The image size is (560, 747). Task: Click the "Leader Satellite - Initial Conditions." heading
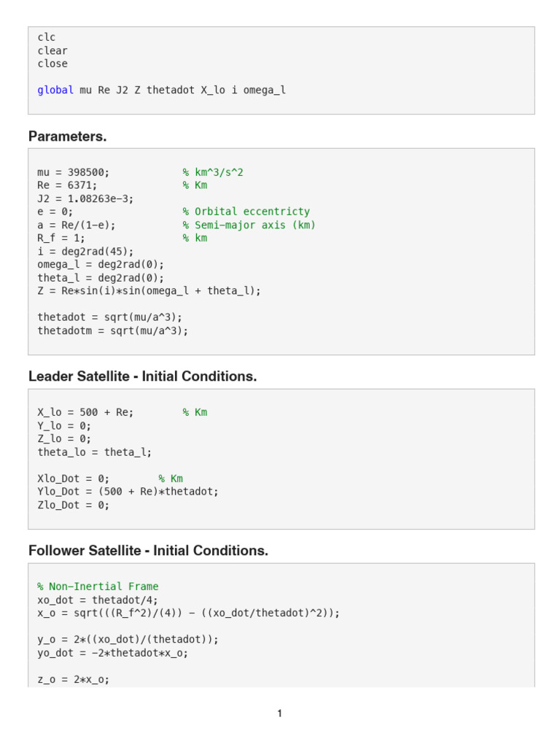[x=142, y=376]
